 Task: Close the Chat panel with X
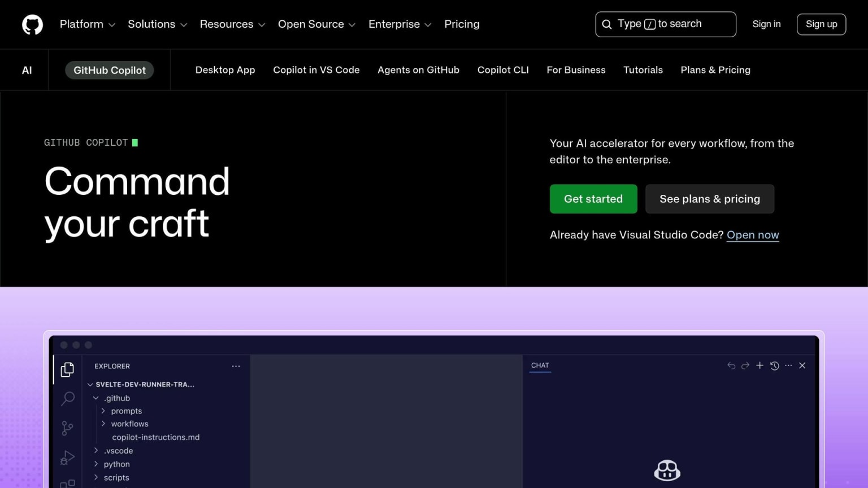[x=802, y=365]
